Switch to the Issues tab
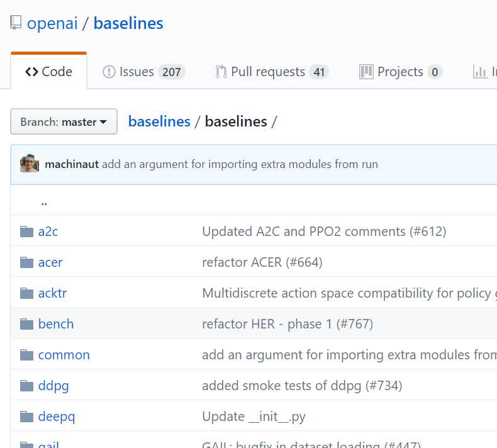The width and height of the screenshot is (497, 448). tap(143, 72)
